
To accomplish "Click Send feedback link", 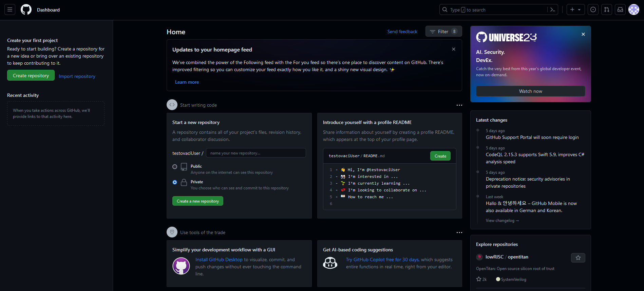I will (402, 32).
